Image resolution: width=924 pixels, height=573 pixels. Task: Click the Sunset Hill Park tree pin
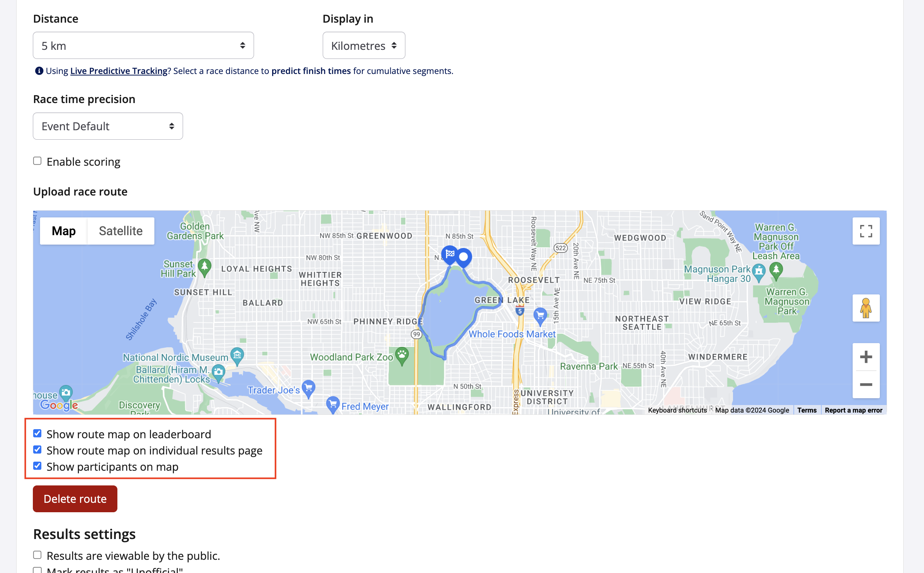tap(205, 266)
